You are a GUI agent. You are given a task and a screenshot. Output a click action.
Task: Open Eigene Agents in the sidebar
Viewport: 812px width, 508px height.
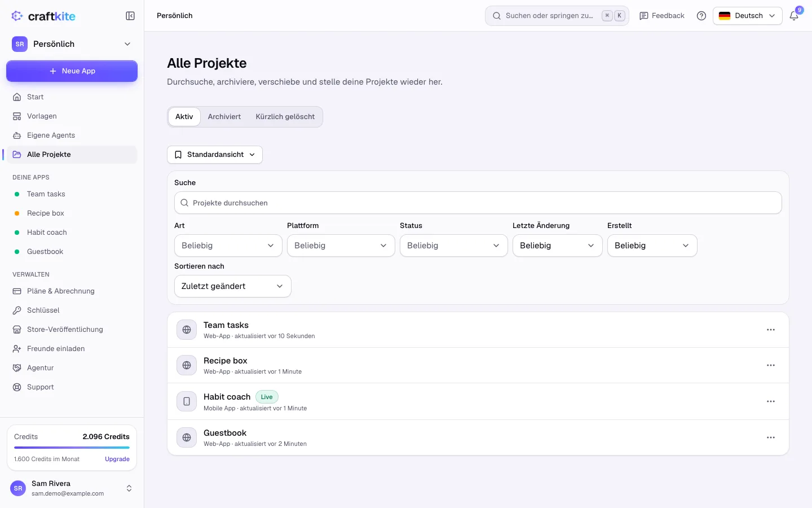(72, 135)
